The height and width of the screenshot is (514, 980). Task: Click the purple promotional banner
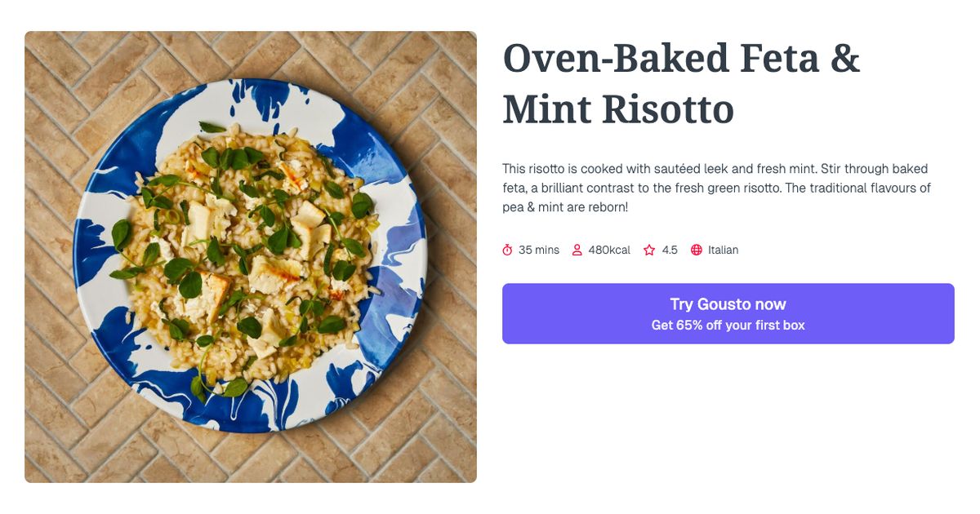tap(728, 314)
